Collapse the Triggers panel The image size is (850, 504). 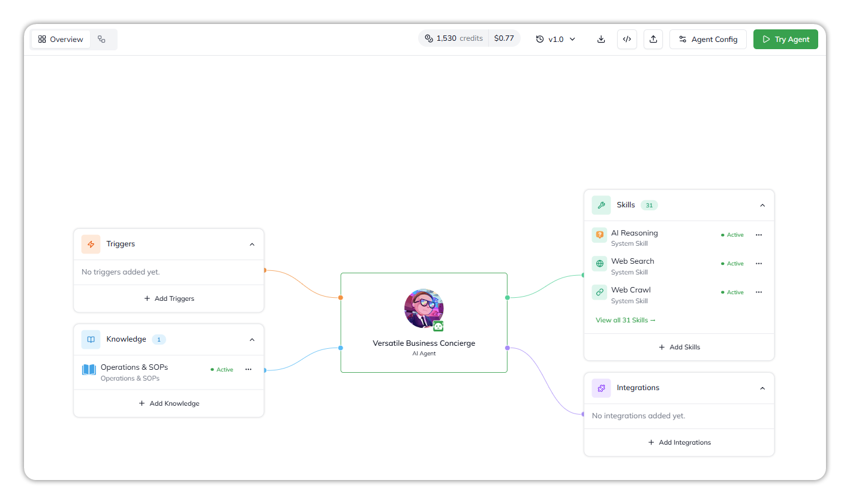pos(252,245)
